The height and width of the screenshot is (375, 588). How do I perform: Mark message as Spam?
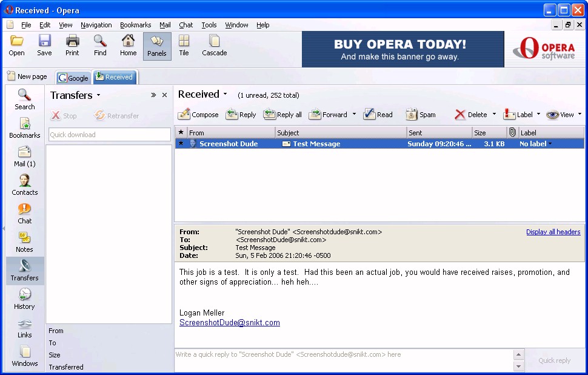(x=412, y=114)
